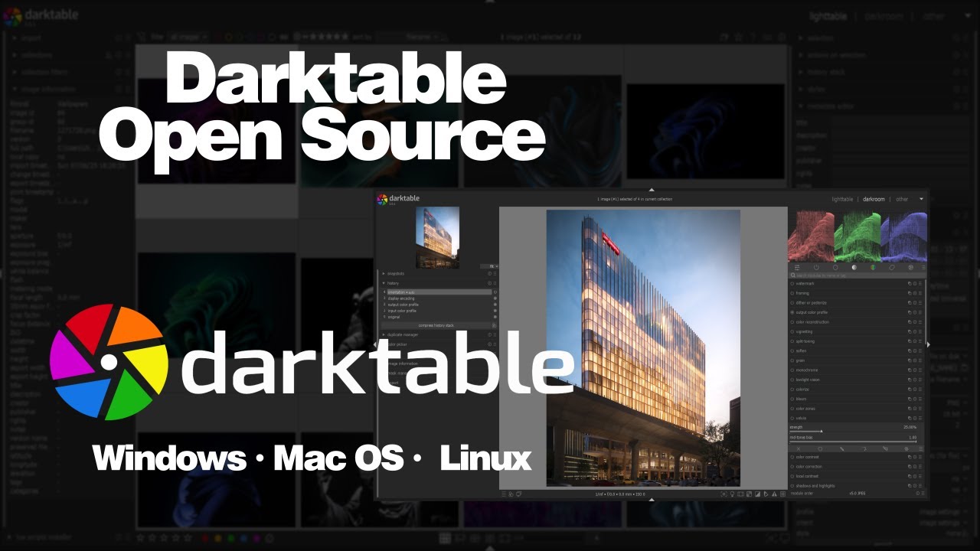Open presets menu for colorize module

coord(920,390)
